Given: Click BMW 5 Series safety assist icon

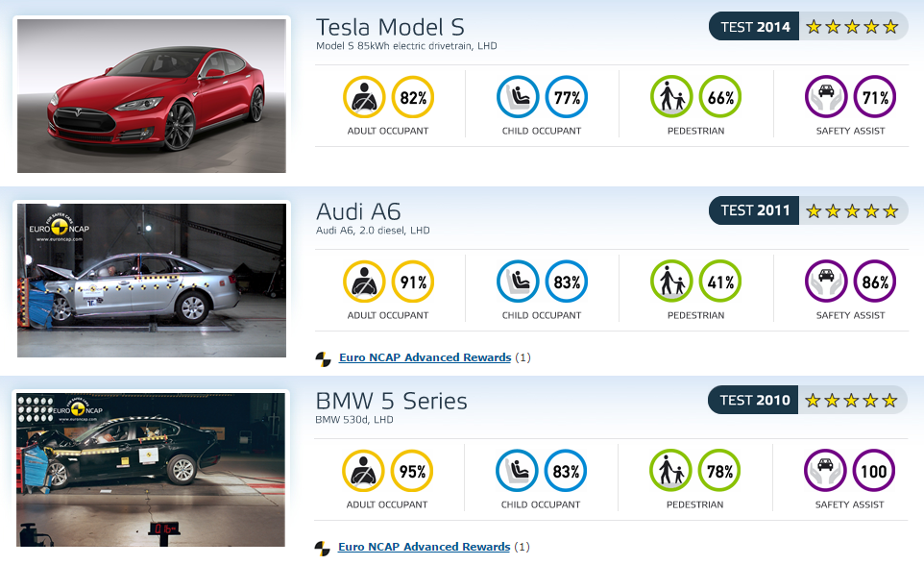Looking at the screenshot, I should tap(826, 471).
